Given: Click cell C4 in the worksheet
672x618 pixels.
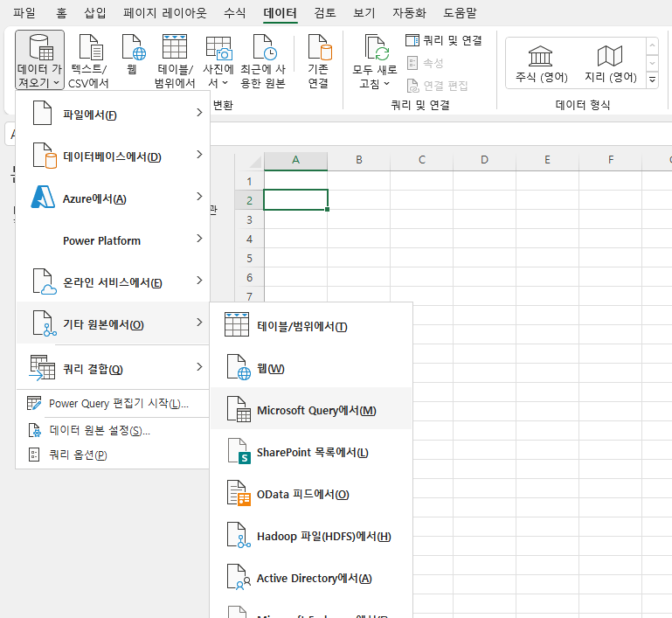Looking at the screenshot, I should coord(422,239).
